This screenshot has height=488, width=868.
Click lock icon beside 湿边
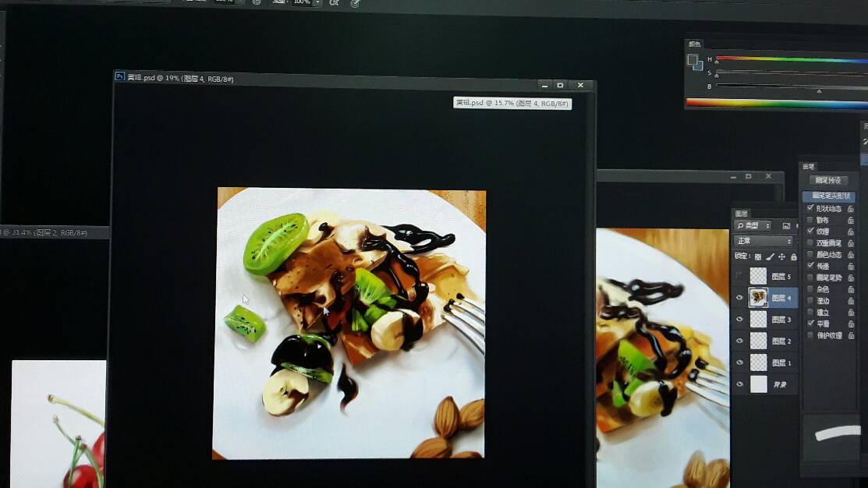850,301
